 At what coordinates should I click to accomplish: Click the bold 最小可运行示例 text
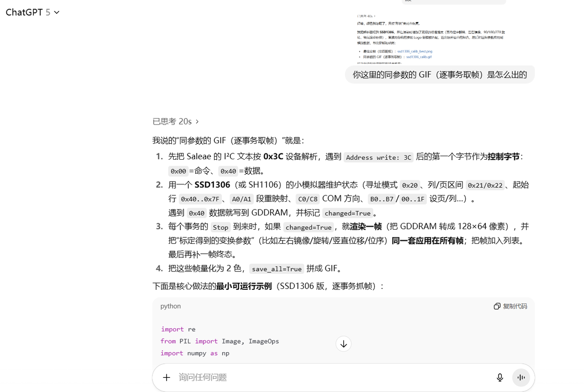(x=244, y=286)
